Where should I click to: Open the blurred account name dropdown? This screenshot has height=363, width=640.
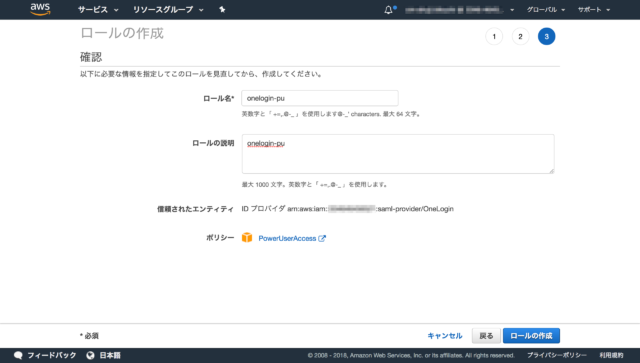[460, 10]
